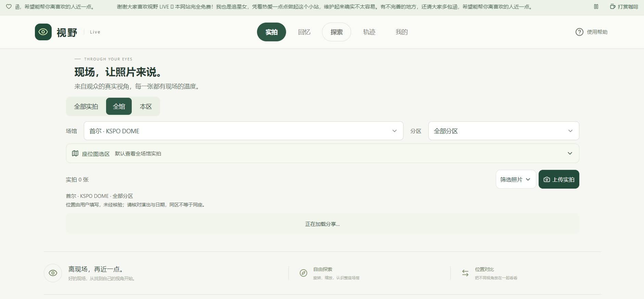Go to the 探索 tab
The image size is (644, 299).
pos(336,32)
